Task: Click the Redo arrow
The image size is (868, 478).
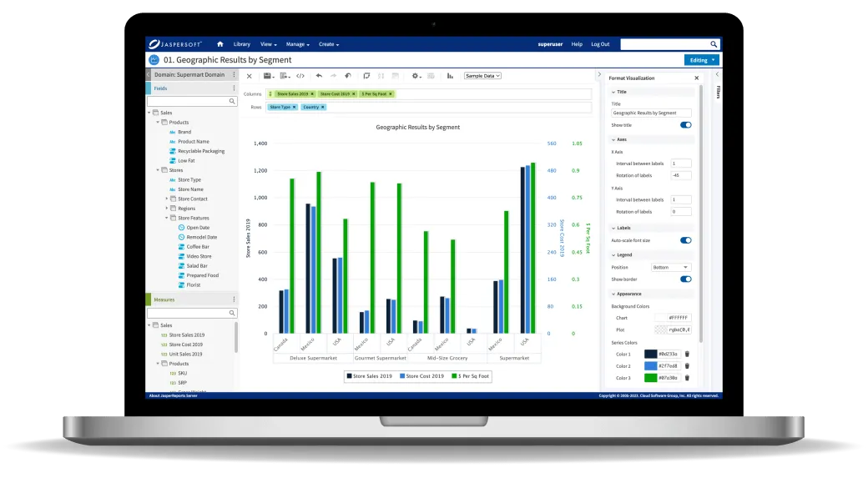Action: pyautogui.click(x=333, y=76)
